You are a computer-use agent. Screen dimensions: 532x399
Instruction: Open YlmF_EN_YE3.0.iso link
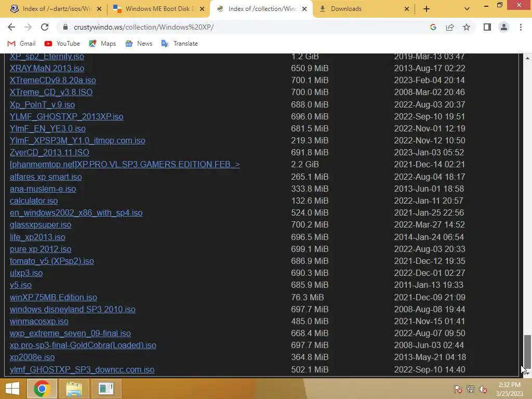[x=47, y=128]
